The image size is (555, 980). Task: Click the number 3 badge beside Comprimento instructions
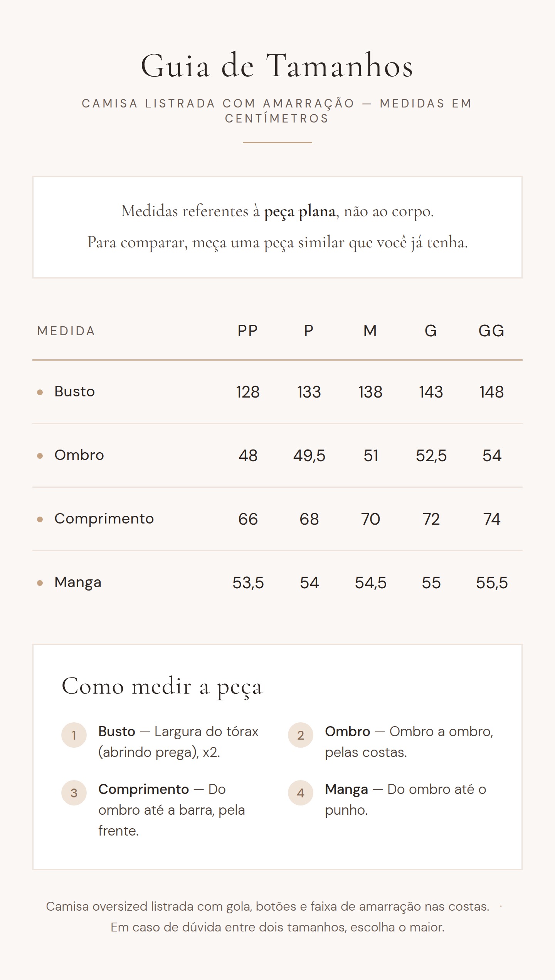(x=74, y=793)
